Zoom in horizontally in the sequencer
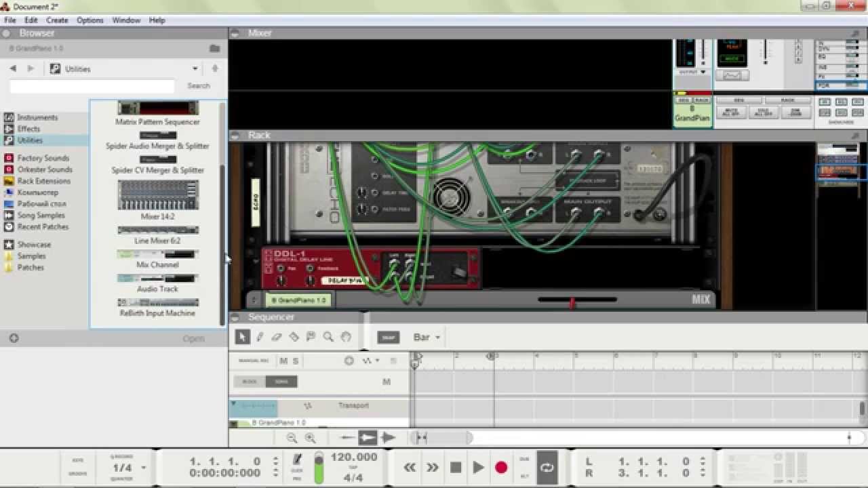This screenshot has height=488, width=868. [x=310, y=439]
